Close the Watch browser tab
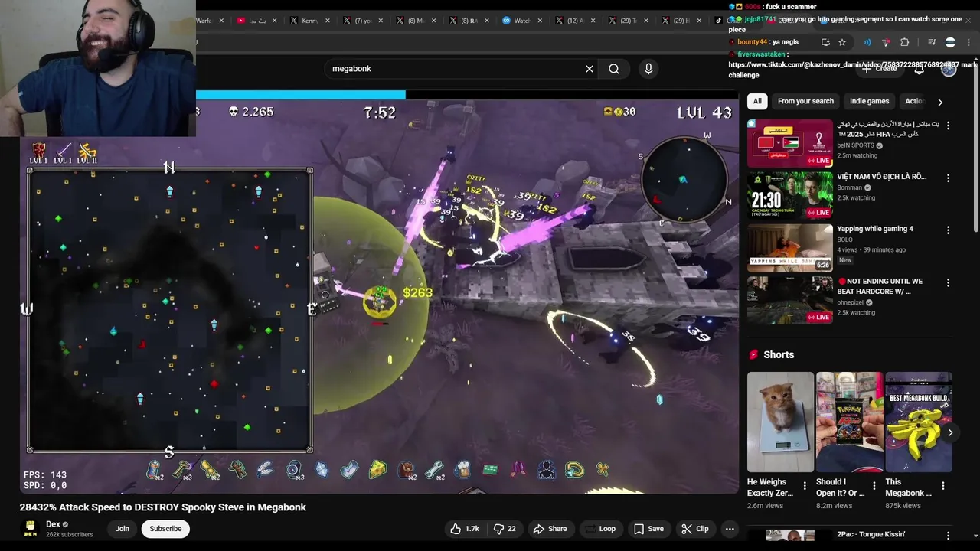The height and width of the screenshot is (551, 980). (x=540, y=21)
